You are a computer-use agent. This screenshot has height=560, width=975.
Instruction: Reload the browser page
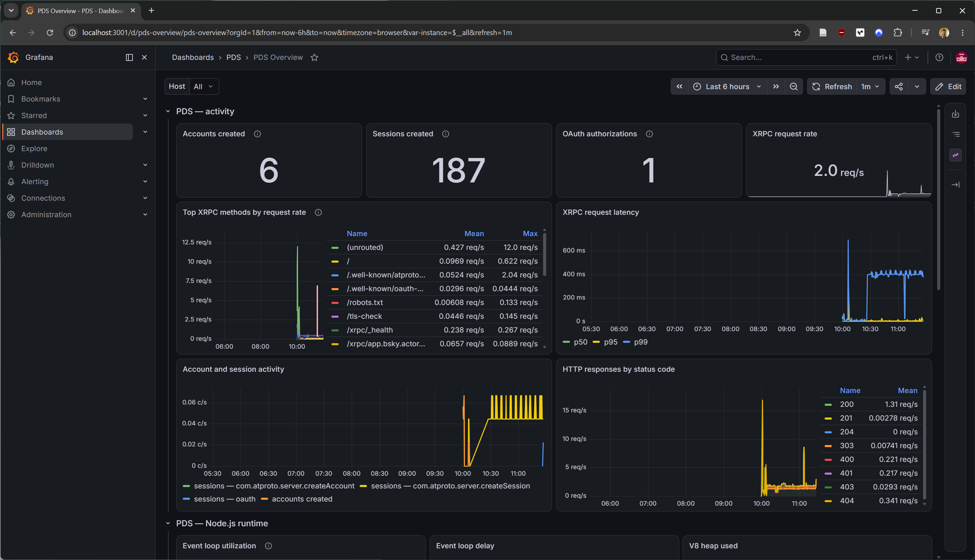(50, 33)
